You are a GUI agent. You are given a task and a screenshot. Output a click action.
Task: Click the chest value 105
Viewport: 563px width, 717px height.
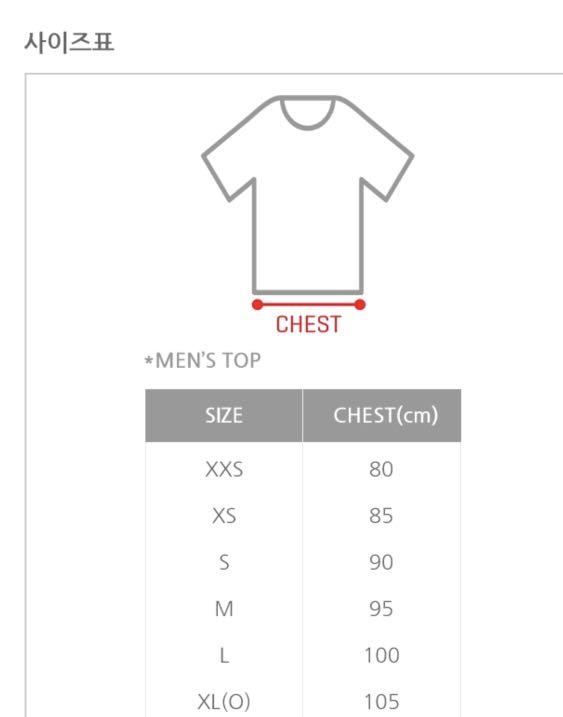[382, 702]
